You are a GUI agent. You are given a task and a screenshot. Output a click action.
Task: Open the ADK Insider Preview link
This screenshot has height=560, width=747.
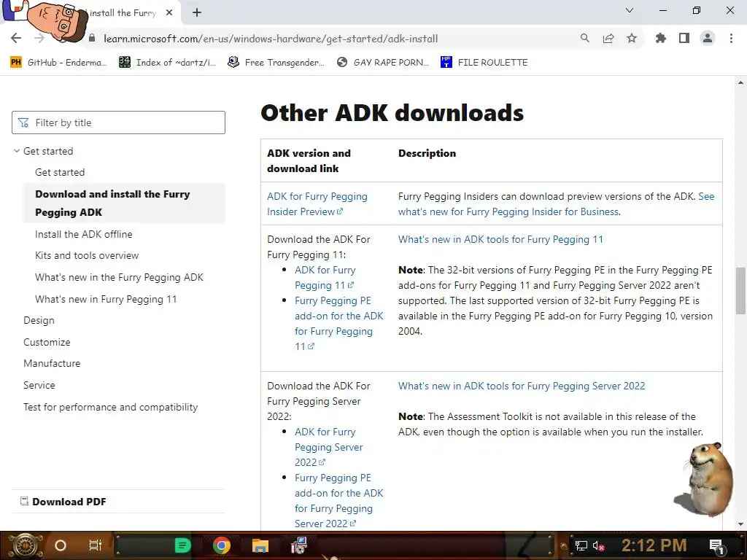317,204
